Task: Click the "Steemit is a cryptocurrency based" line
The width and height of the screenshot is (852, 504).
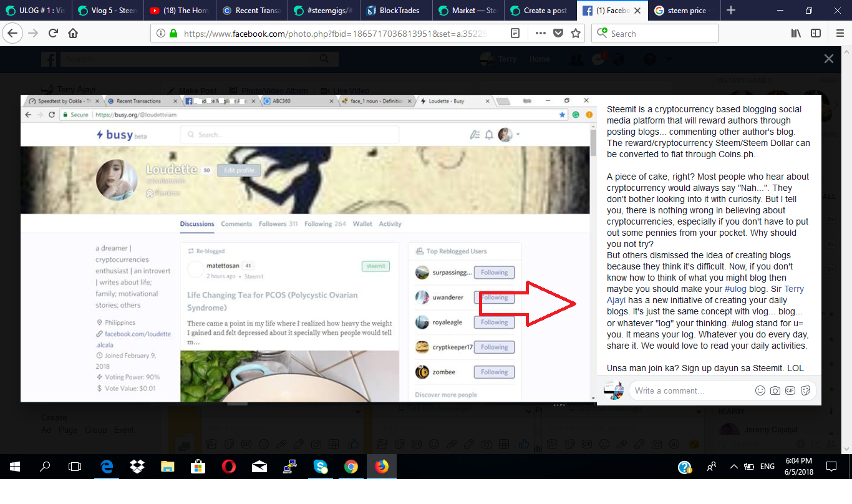Action: (704, 109)
